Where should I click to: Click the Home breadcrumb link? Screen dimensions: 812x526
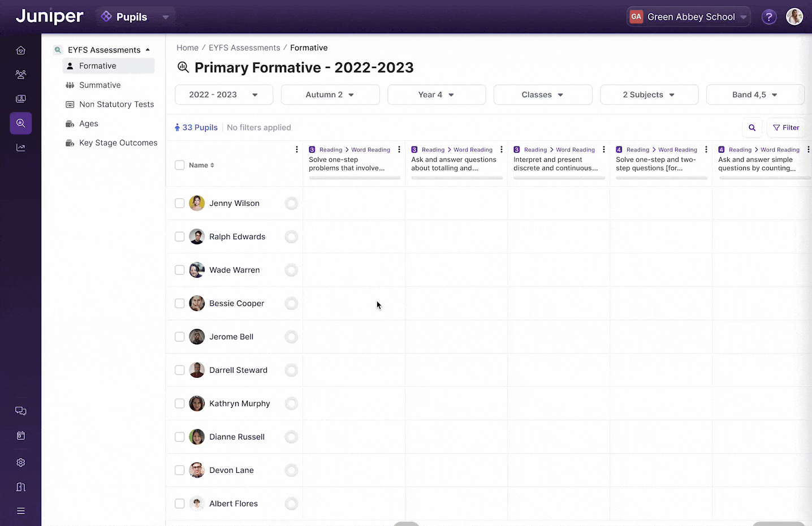(187, 48)
